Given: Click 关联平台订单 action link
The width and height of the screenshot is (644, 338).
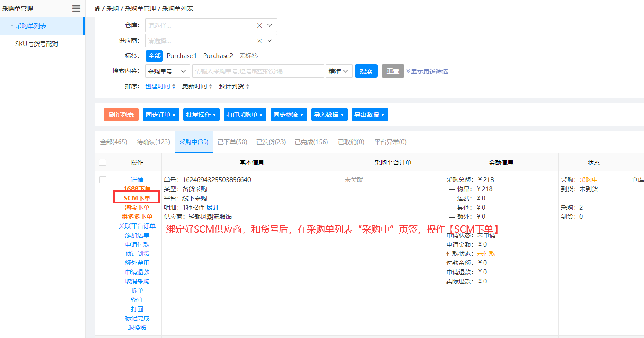Looking at the screenshot, I should 137,226.
